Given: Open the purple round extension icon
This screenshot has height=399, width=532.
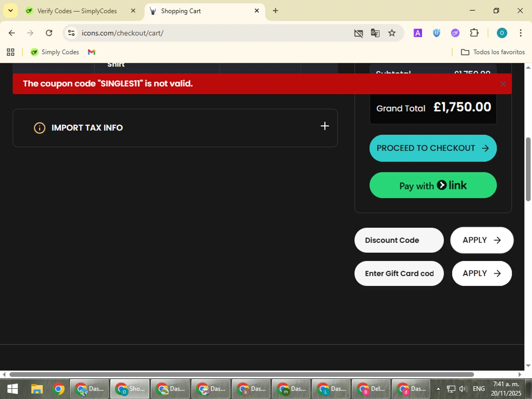Looking at the screenshot, I should click(x=455, y=33).
